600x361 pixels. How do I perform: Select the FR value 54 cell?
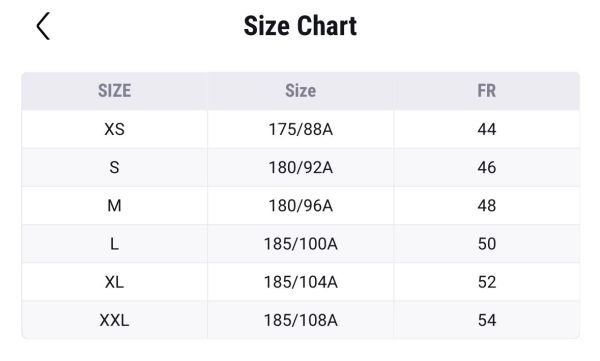point(487,320)
